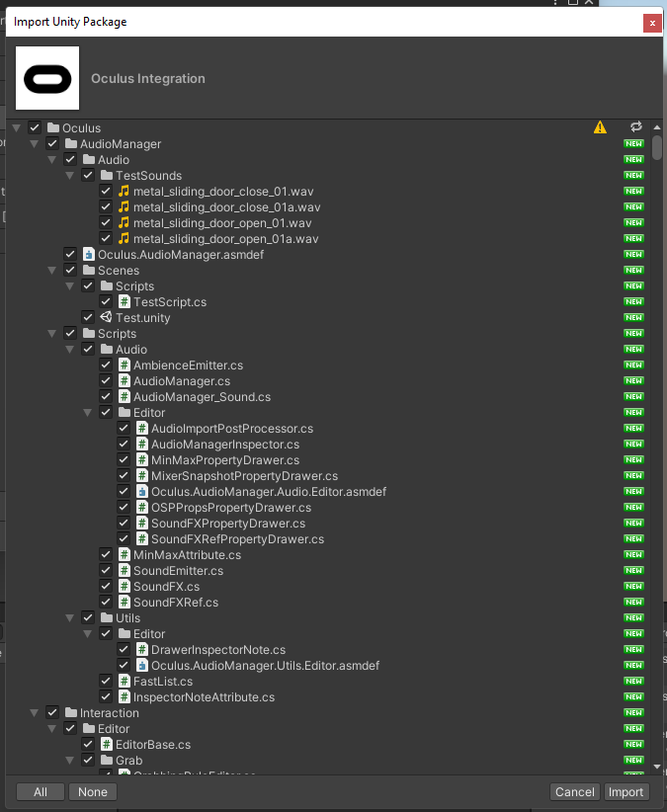667x812 pixels.
Task: Uncheck the Interaction folder checkbox
Action: point(52,712)
